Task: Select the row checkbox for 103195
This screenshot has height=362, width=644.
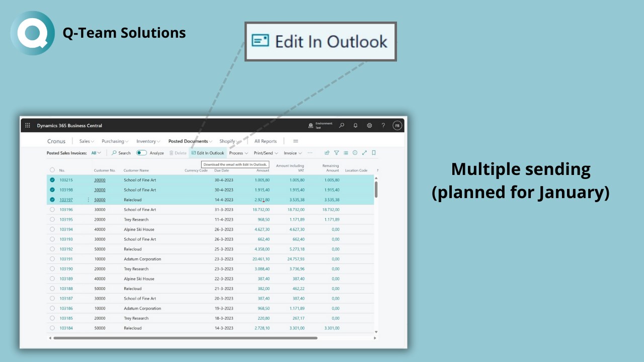Action: 52,219
